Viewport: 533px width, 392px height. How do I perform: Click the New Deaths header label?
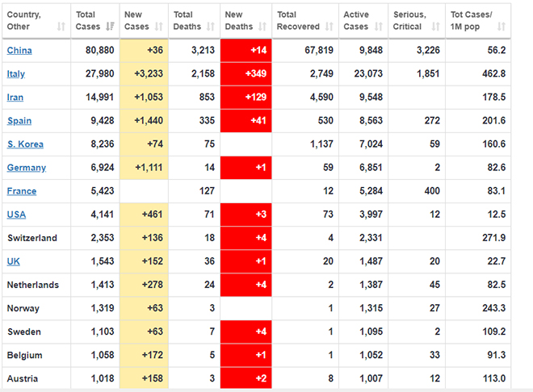(239, 20)
